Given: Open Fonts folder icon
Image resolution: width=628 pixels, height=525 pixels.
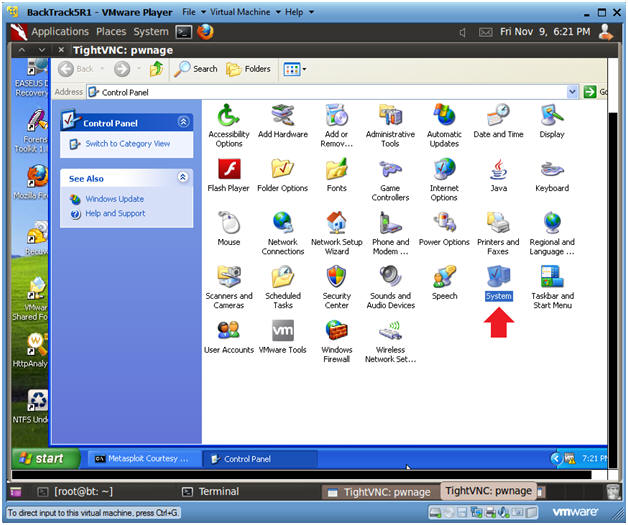Looking at the screenshot, I should [x=336, y=175].
